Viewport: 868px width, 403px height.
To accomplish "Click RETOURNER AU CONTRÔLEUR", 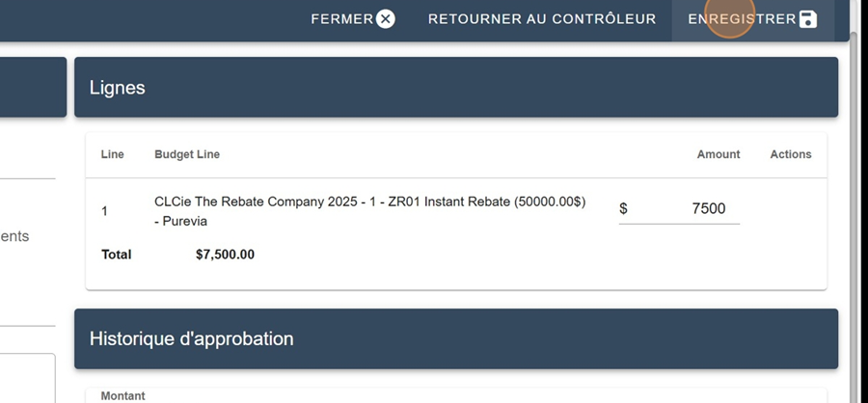I will point(542,19).
